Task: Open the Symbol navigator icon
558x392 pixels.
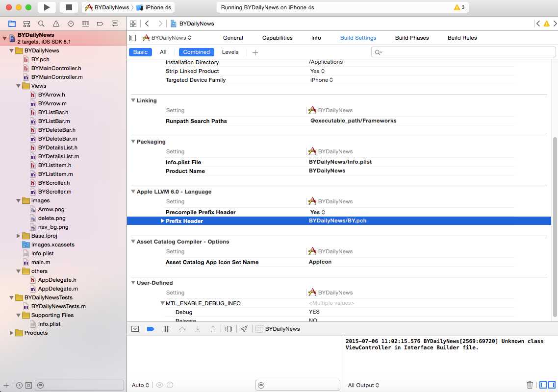Action: [x=26, y=24]
